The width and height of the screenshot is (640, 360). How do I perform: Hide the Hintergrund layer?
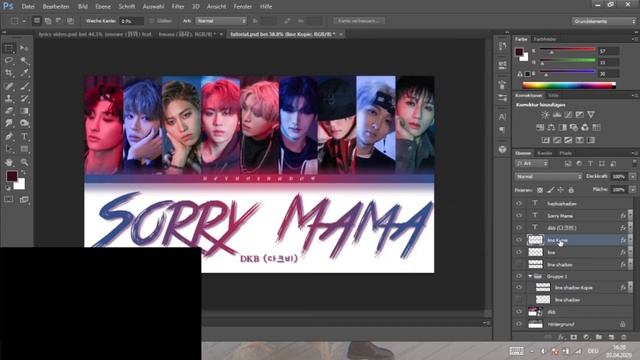[x=519, y=324]
